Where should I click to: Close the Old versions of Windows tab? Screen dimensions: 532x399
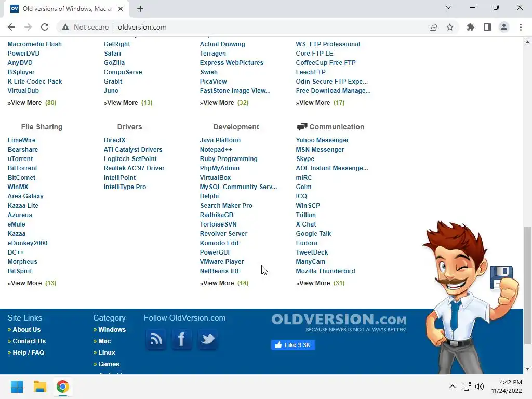pos(121,9)
